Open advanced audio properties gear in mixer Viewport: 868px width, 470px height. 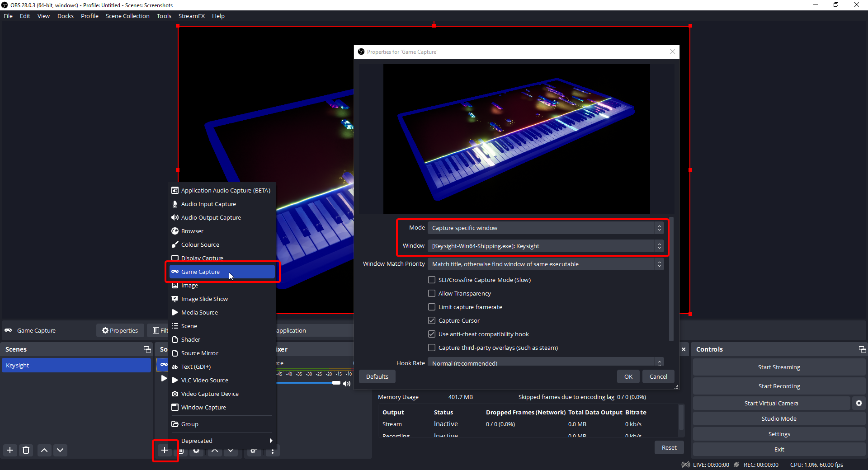tap(254, 451)
